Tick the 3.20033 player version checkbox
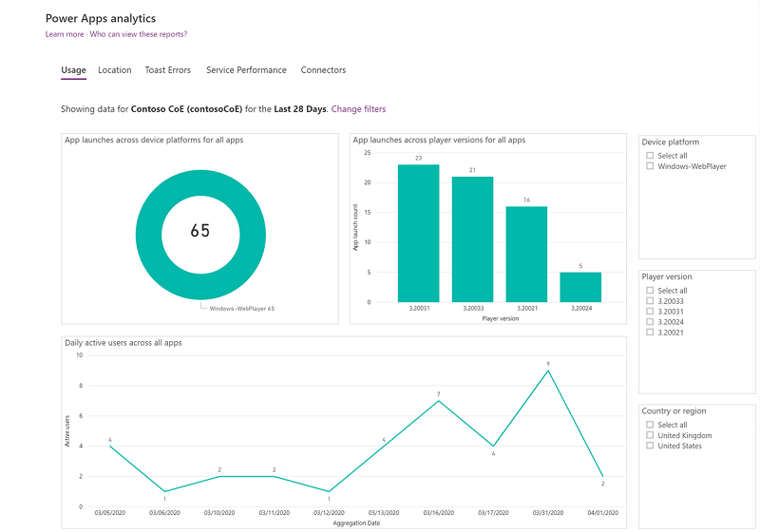 pos(649,301)
